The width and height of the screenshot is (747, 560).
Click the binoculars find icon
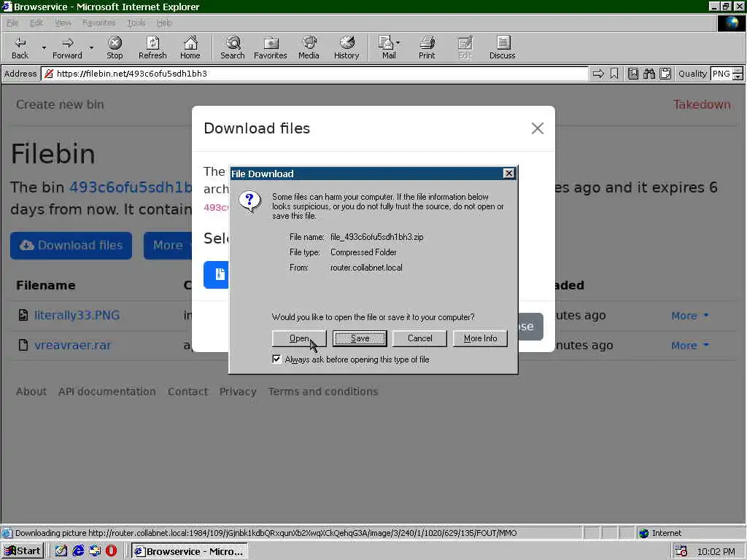click(x=649, y=74)
